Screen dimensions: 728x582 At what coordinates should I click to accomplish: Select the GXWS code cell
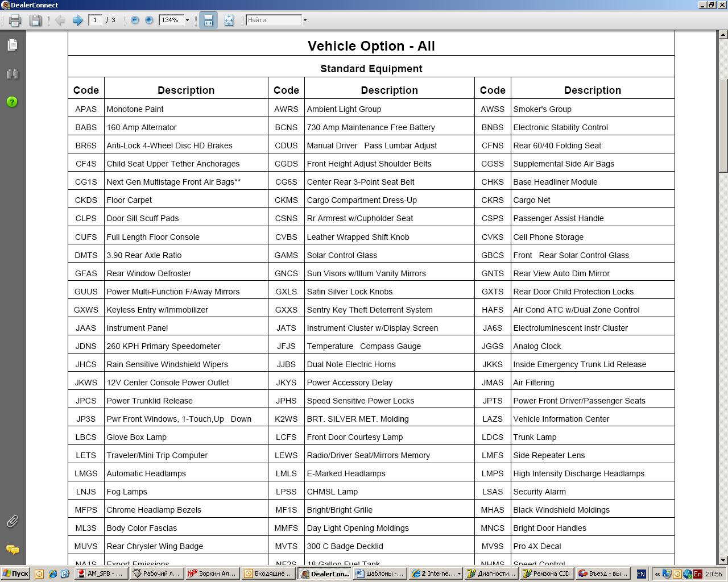coord(86,310)
